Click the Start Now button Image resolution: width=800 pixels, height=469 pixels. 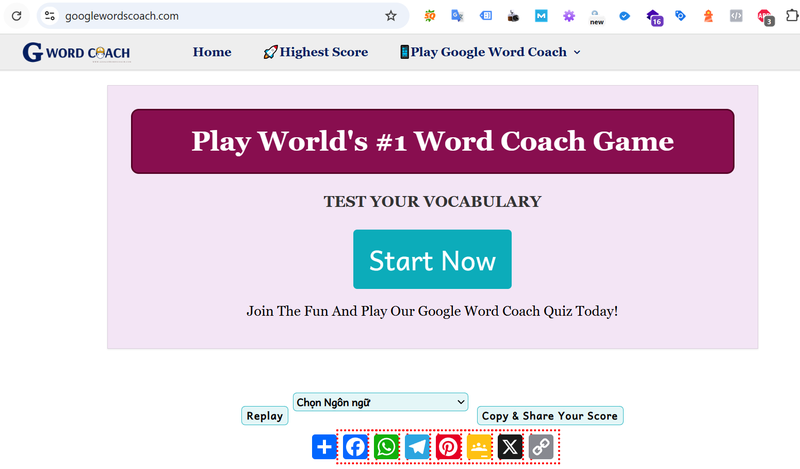click(x=432, y=259)
